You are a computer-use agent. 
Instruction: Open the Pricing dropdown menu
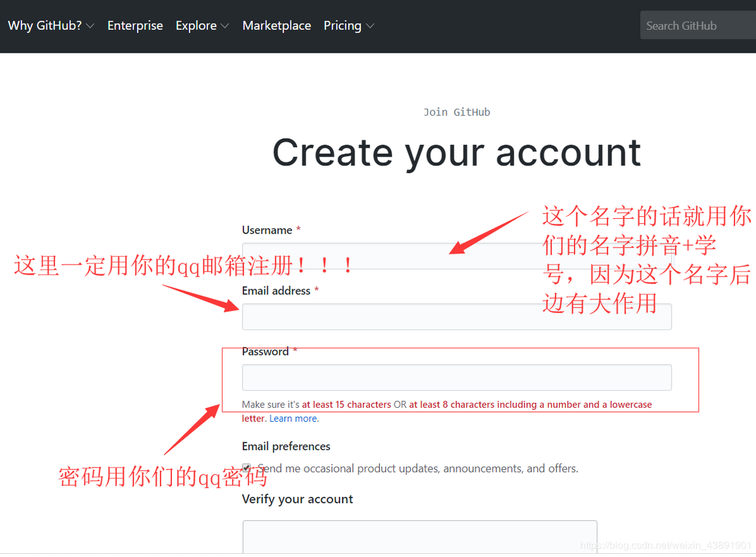(x=349, y=25)
